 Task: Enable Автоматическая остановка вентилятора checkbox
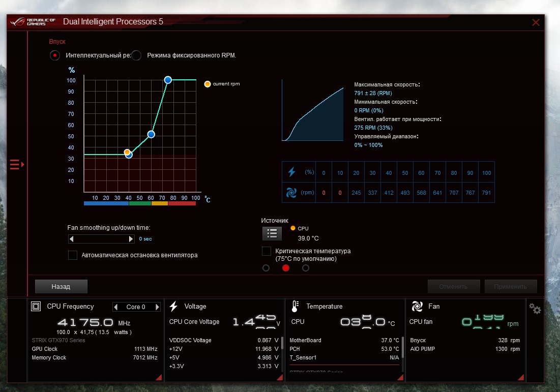(73, 255)
